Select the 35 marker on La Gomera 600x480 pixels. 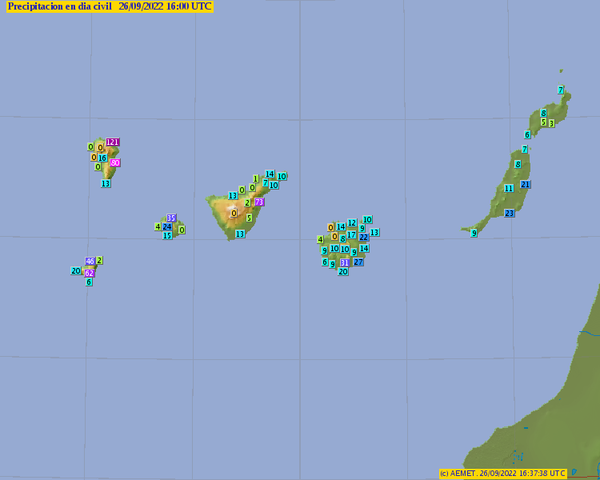coord(171,218)
